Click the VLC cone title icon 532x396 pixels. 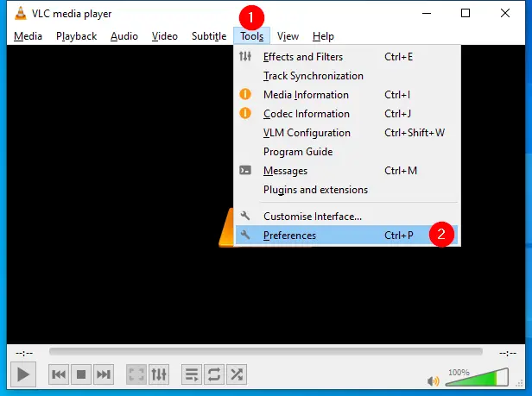pyautogui.click(x=21, y=14)
